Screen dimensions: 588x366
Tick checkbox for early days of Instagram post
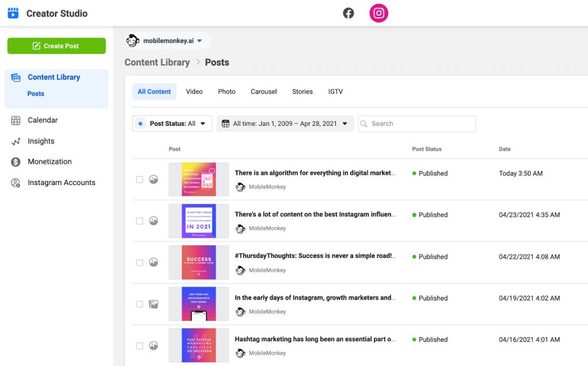click(x=140, y=304)
